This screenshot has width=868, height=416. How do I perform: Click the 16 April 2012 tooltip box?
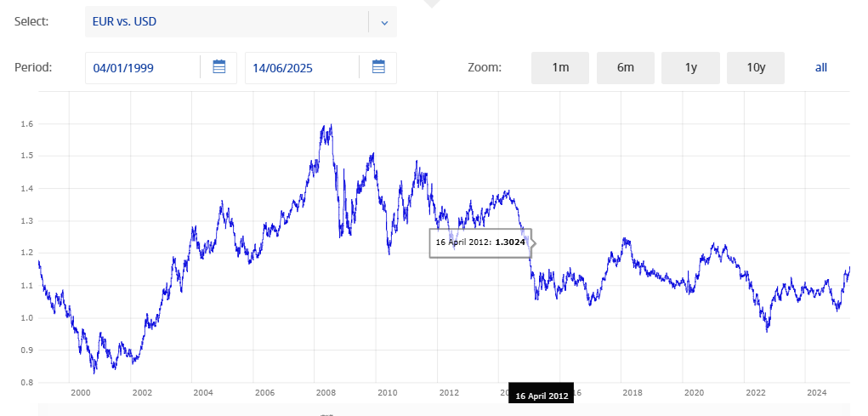pyautogui.click(x=480, y=242)
